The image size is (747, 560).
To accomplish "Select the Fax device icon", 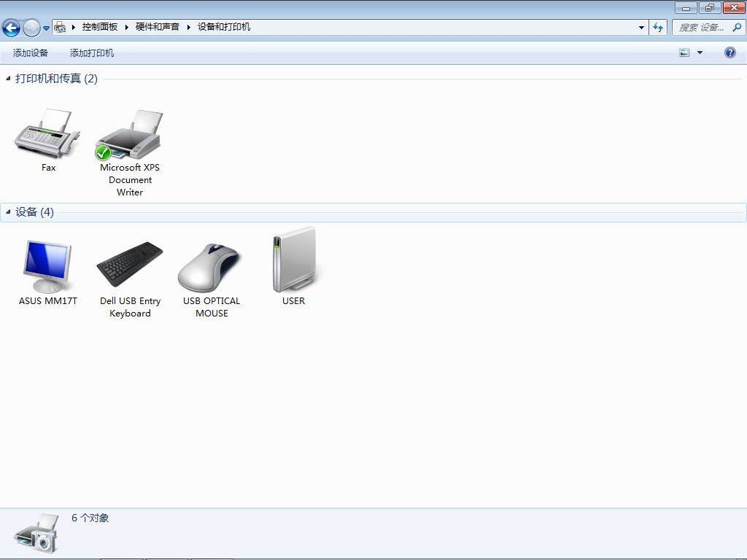I will coord(47,134).
